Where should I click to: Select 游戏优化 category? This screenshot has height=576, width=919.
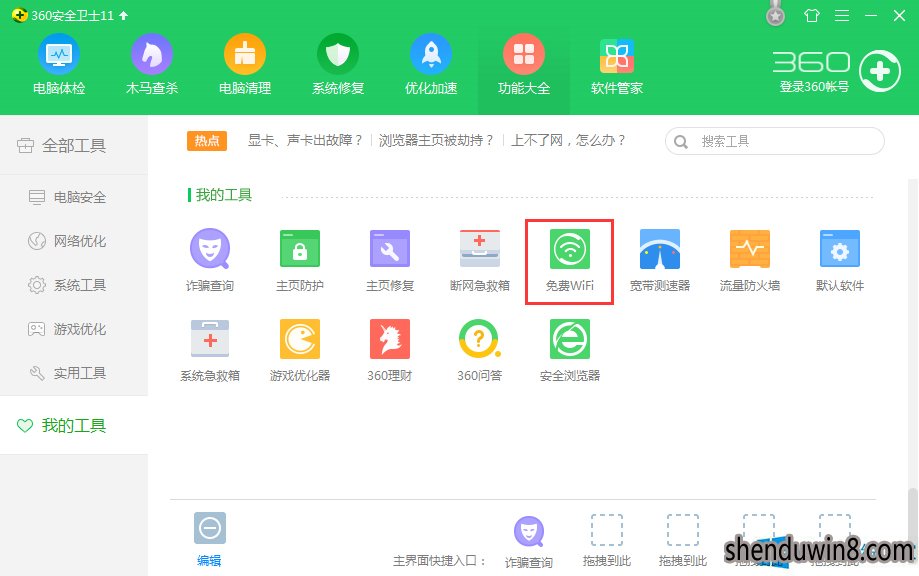click(74, 329)
